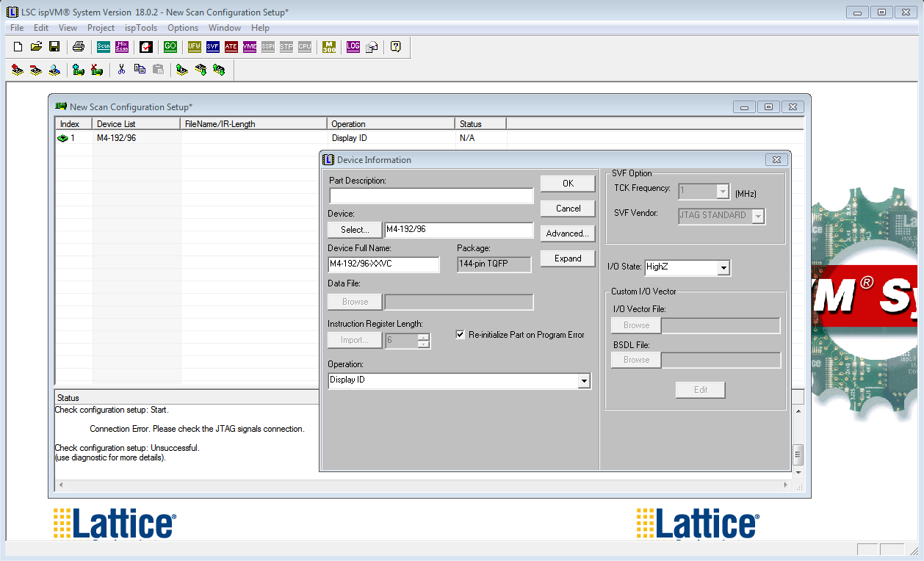This screenshot has width=924, height=561.
Task: Open the Help menu
Action: [260, 28]
